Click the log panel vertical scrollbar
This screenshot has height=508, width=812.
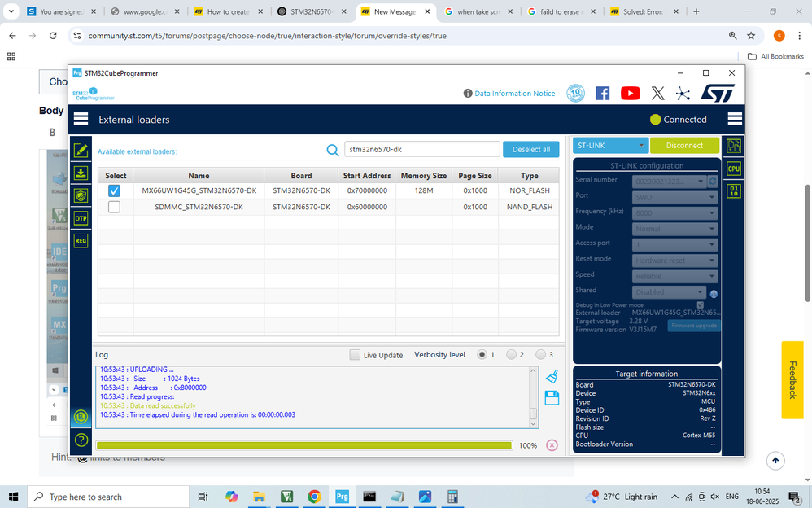point(534,397)
